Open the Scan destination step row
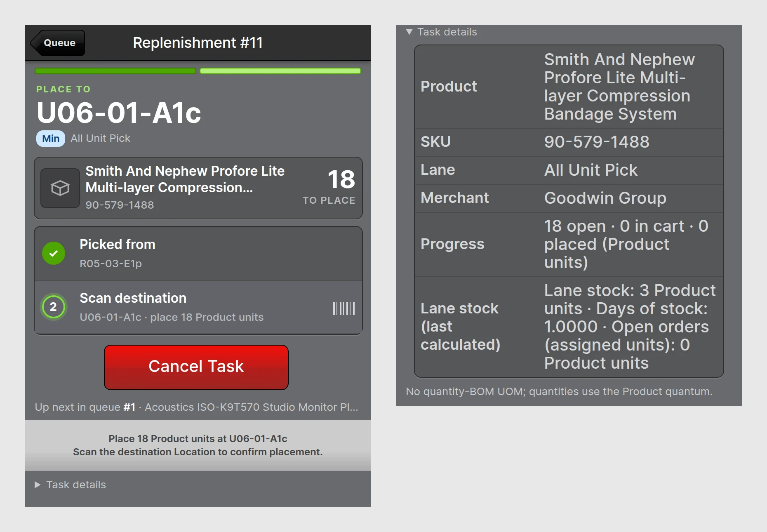 [x=198, y=308]
